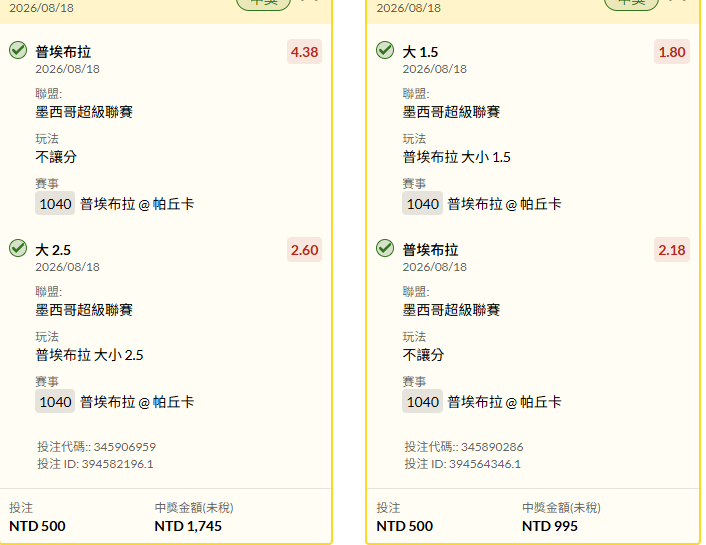Collapse the right bet card using top chevron
This screenshot has height=545, width=706.
[677, 1]
